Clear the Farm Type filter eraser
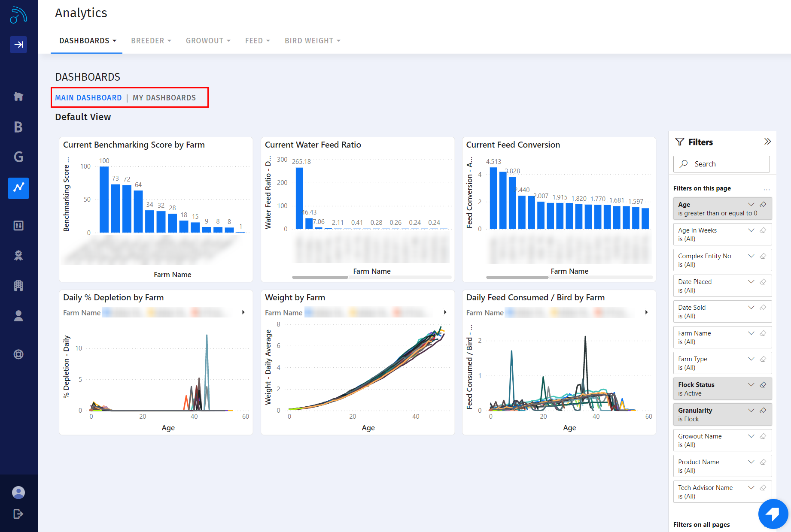 coord(763,359)
